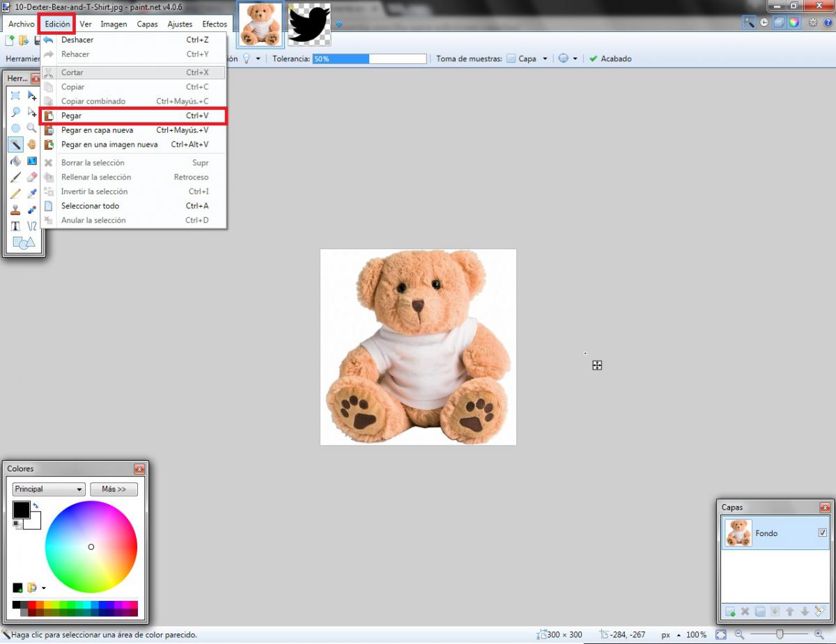The width and height of the screenshot is (836, 644).
Task: Select the Clone Stamp tool
Action: [15, 210]
